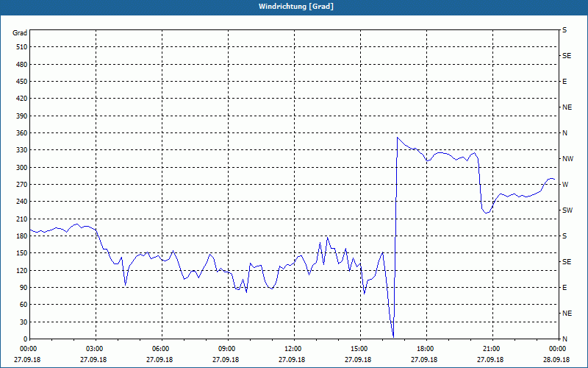This screenshot has width=588, height=368.
Task: Select the 60 y-axis value
Action: point(24,305)
